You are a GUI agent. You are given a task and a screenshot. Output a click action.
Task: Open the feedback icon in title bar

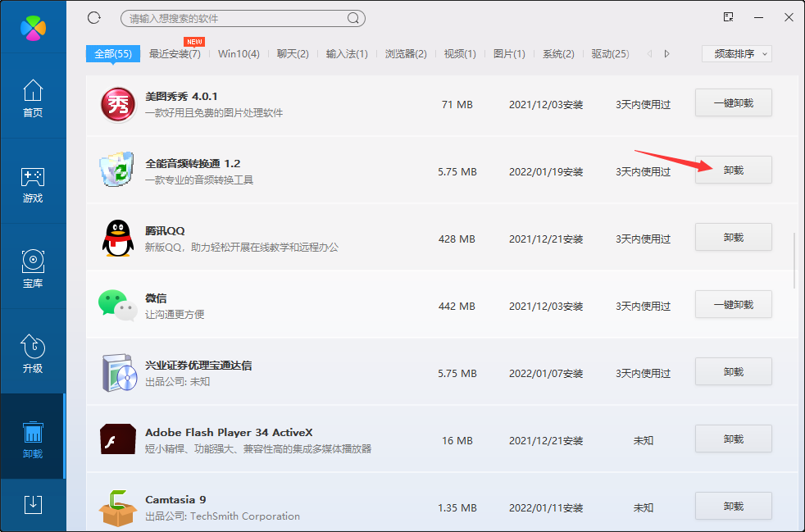coord(728,17)
